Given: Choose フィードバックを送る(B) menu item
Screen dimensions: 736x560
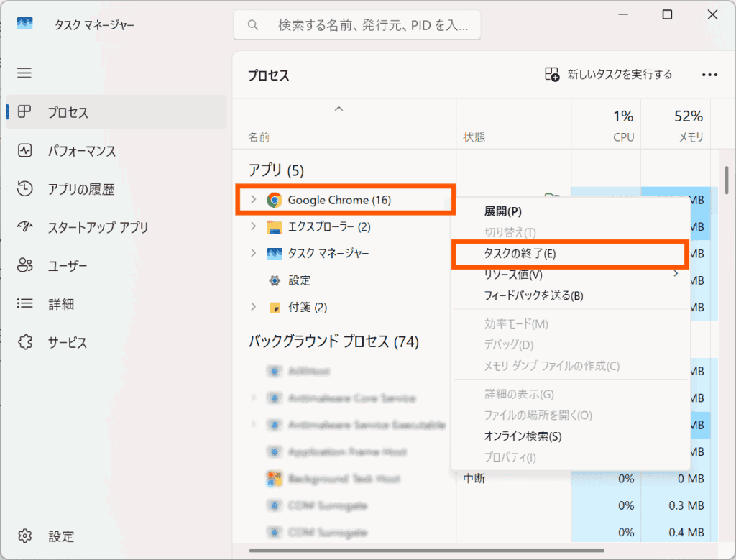Looking at the screenshot, I should [533, 295].
